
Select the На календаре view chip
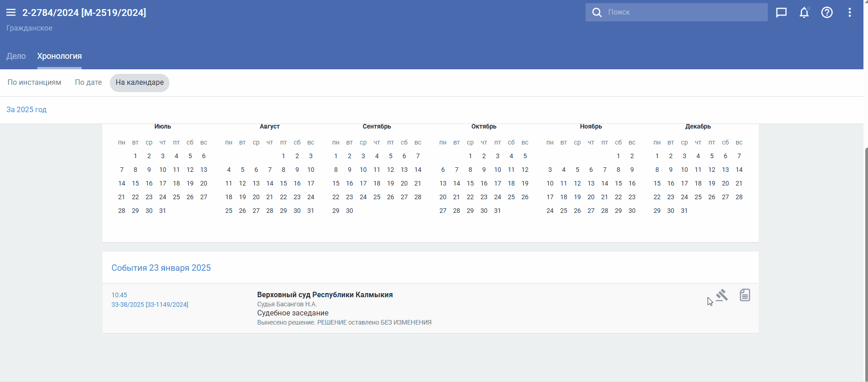[139, 83]
